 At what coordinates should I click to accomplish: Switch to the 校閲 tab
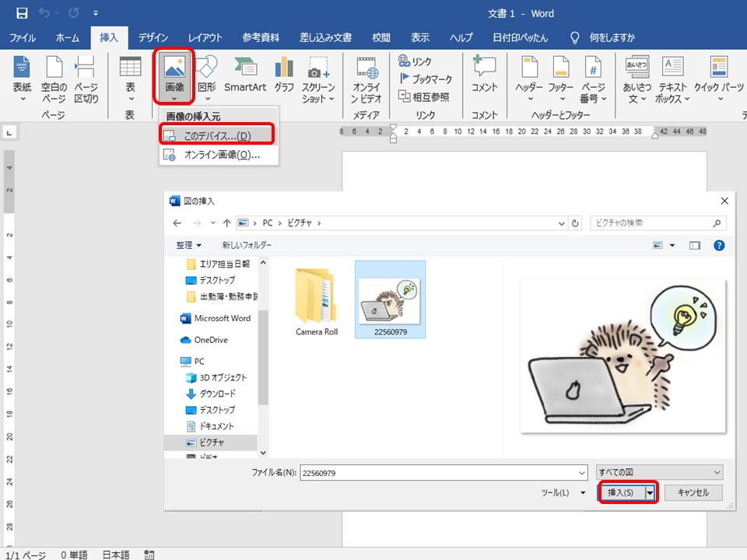381,37
